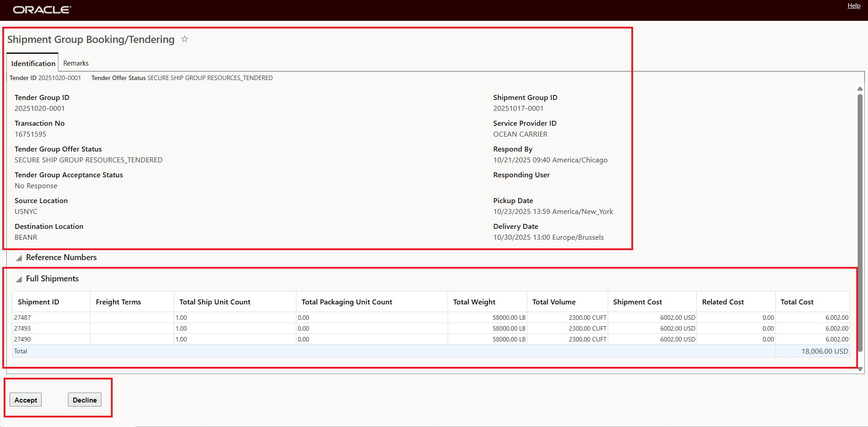The height and width of the screenshot is (427, 868).
Task: Click the Full Shipments disclosure triangle
Action: (x=19, y=279)
